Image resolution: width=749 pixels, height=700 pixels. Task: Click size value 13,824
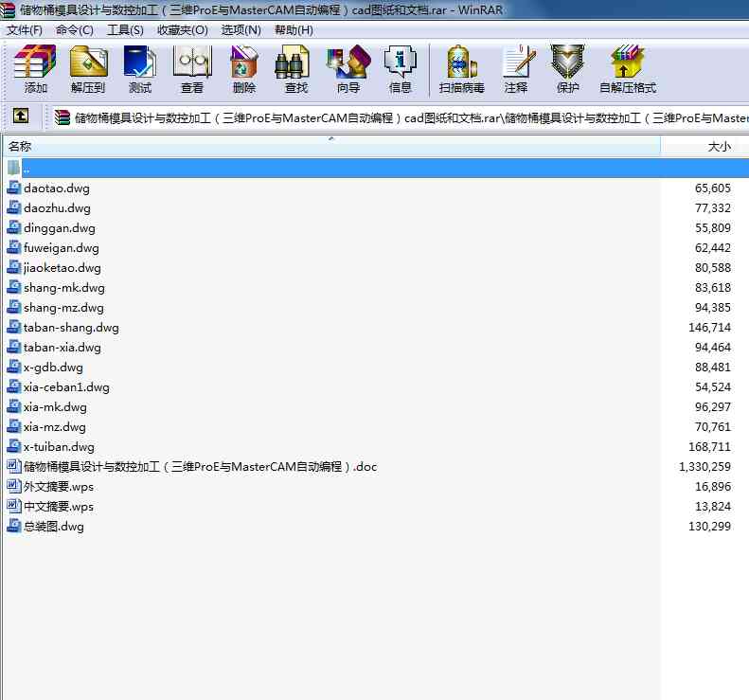(713, 507)
